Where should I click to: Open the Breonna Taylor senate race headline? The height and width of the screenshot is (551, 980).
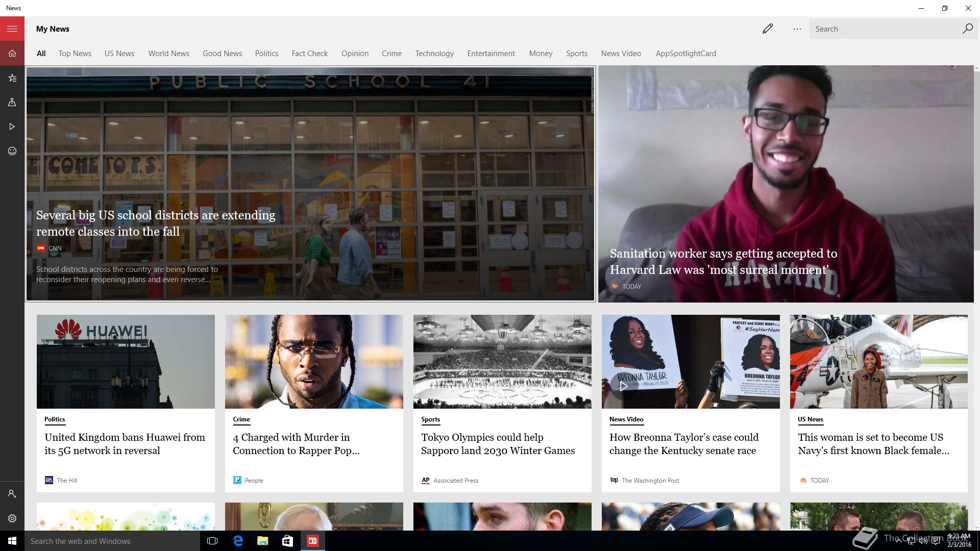(684, 444)
